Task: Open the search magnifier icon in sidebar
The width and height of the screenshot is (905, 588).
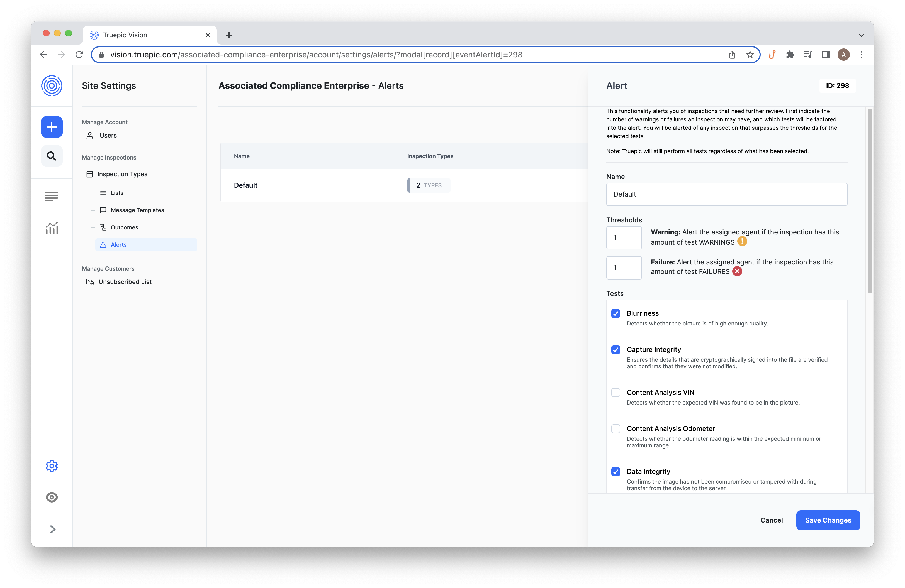Action: 52,156
